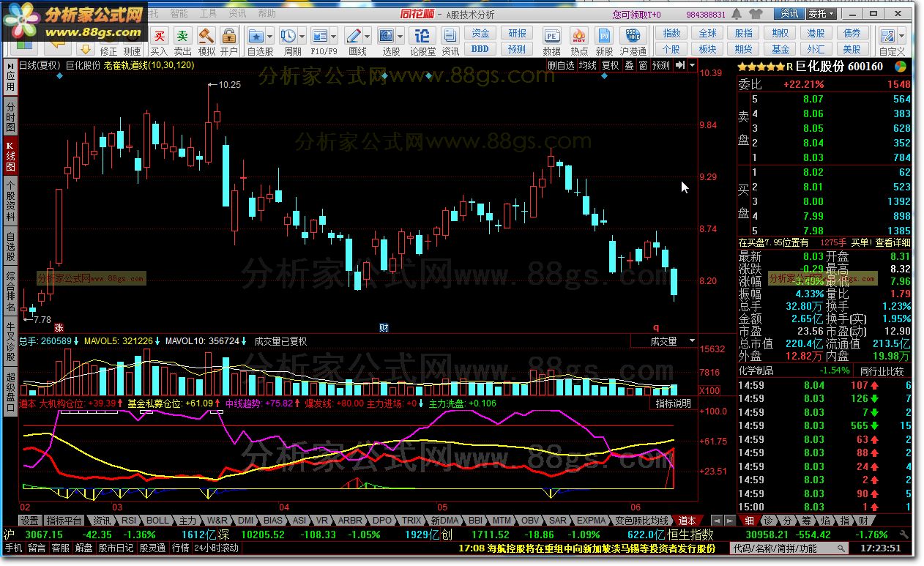Viewport: 924px width, 566px height.
Task: Click the 同行业比较 link
Action: [882, 371]
